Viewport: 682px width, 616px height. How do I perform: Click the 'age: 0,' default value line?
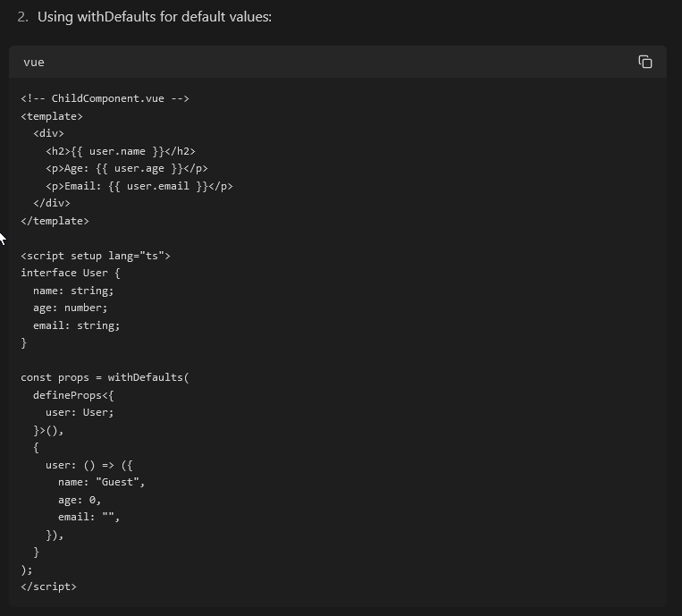(80, 500)
